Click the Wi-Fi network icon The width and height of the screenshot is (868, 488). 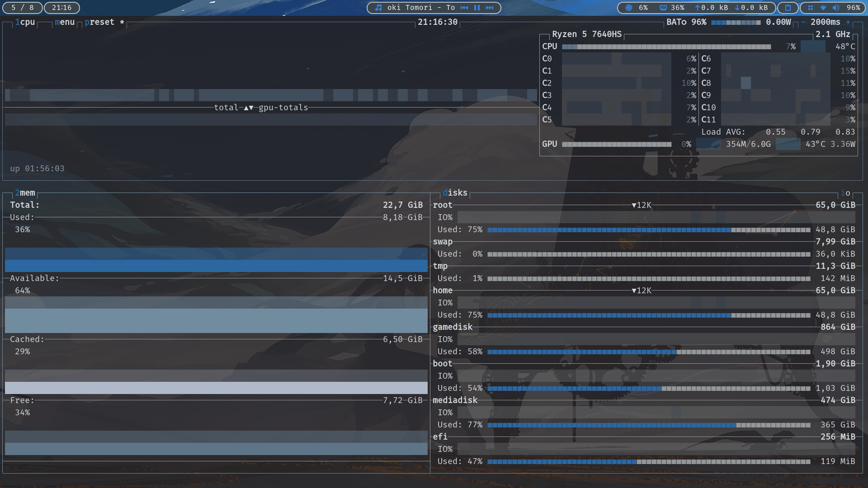[x=823, y=8]
